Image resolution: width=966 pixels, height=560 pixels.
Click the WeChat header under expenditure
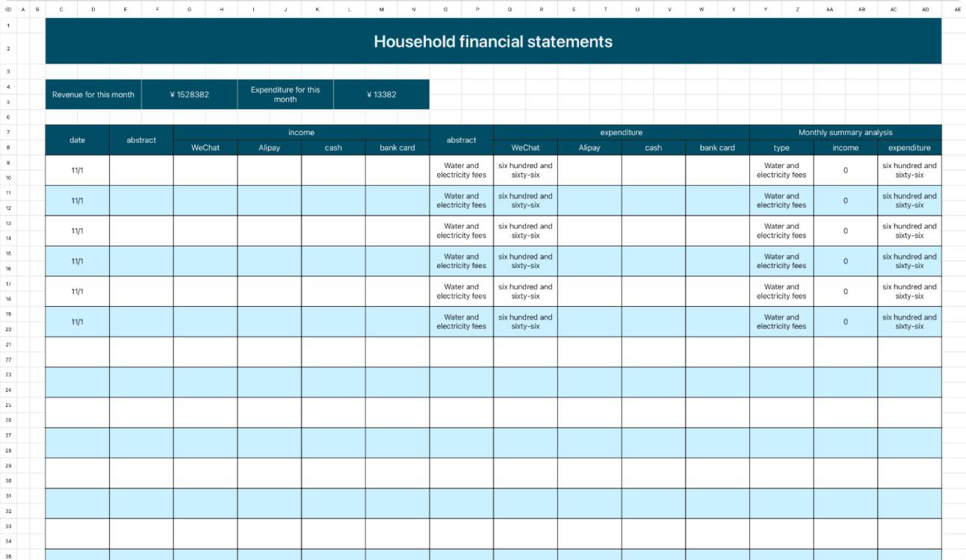pos(525,148)
